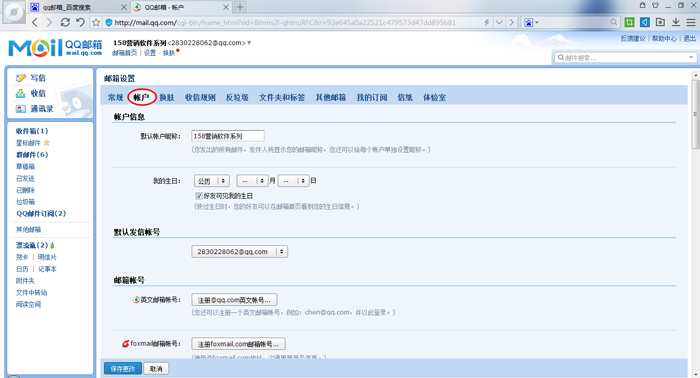Open 草稿箱 drafts folder
This screenshot has height=378, width=700.
(25, 166)
